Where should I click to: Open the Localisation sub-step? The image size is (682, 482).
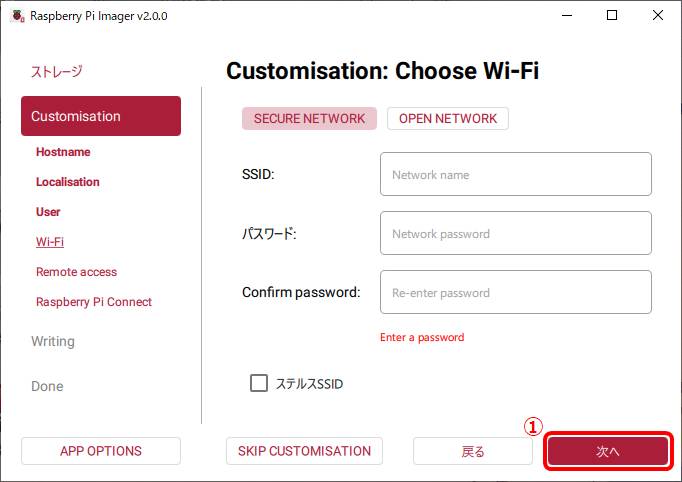[68, 182]
